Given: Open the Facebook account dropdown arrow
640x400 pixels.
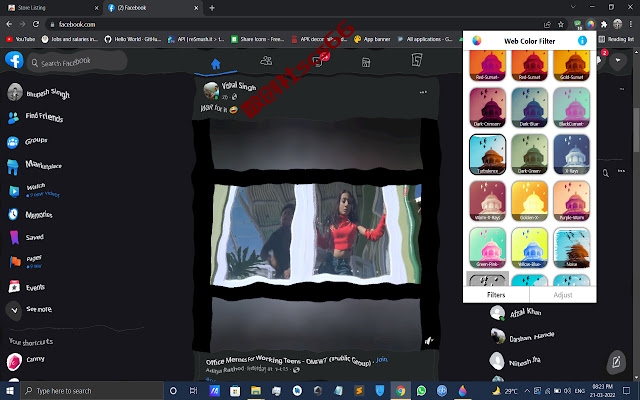Looking at the screenshot, I should point(618,60).
